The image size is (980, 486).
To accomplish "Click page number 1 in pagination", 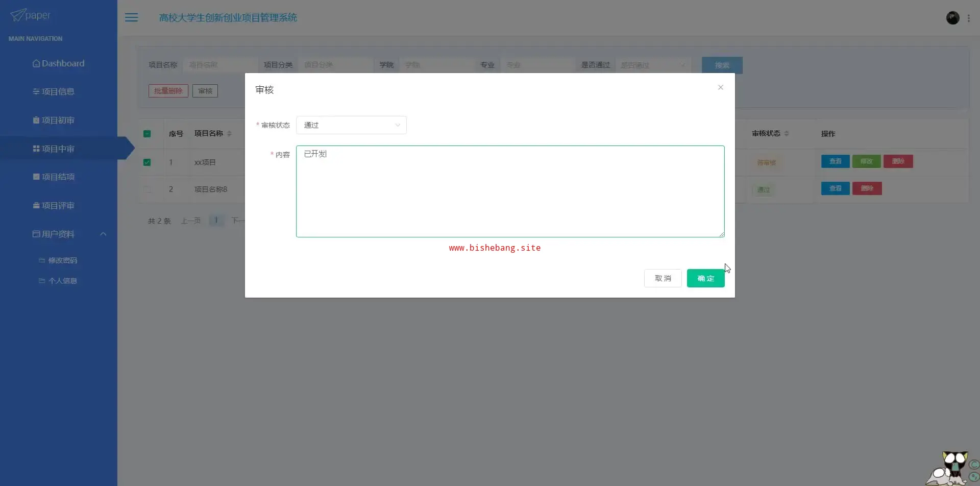I will (x=216, y=221).
